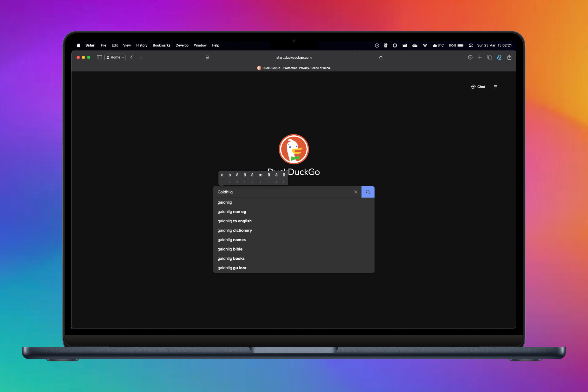Viewport: 588px width, 392px height.
Task: Open the Home profile dropdown
Action: [115, 57]
